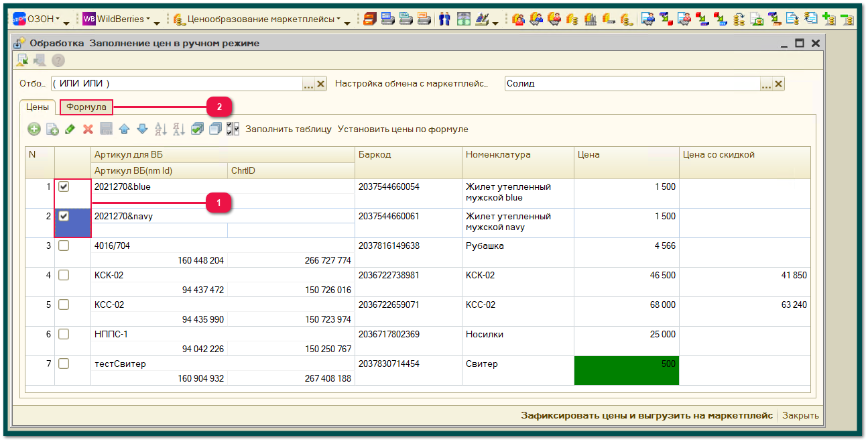Click inside the ( ИЛИ ИЛИ ) filter field

(x=177, y=84)
